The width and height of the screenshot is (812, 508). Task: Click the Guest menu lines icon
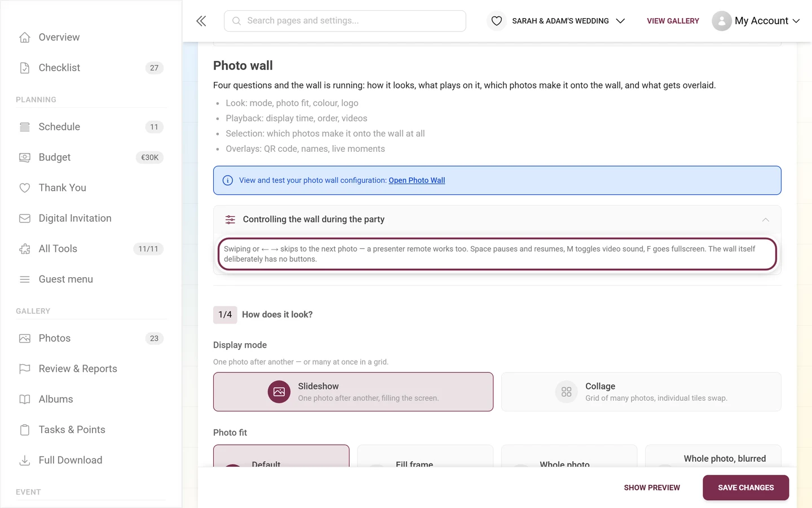25,279
